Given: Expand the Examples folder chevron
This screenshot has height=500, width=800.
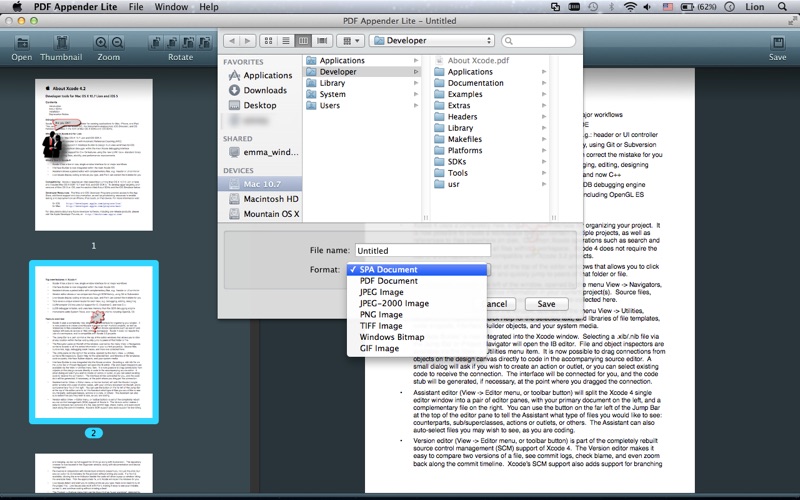Looking at the screenshot, I should pyautogui.click(x=544, y=94).
